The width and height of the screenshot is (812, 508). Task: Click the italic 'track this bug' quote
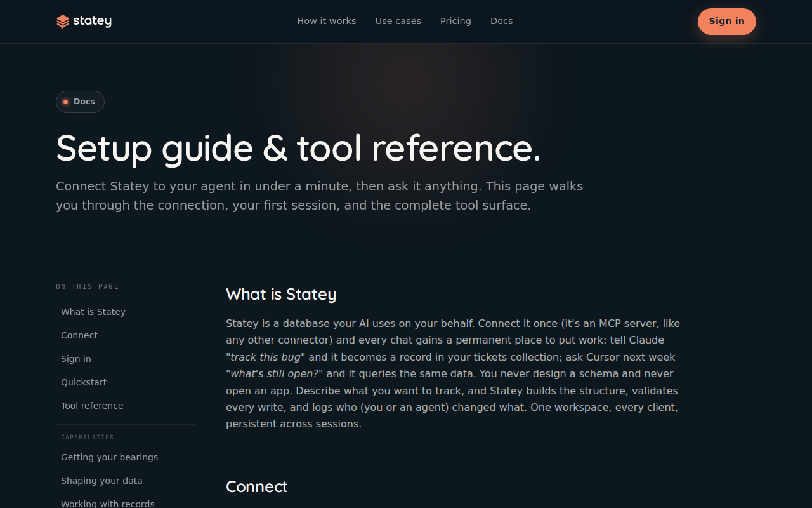click(x=265, y=357)
